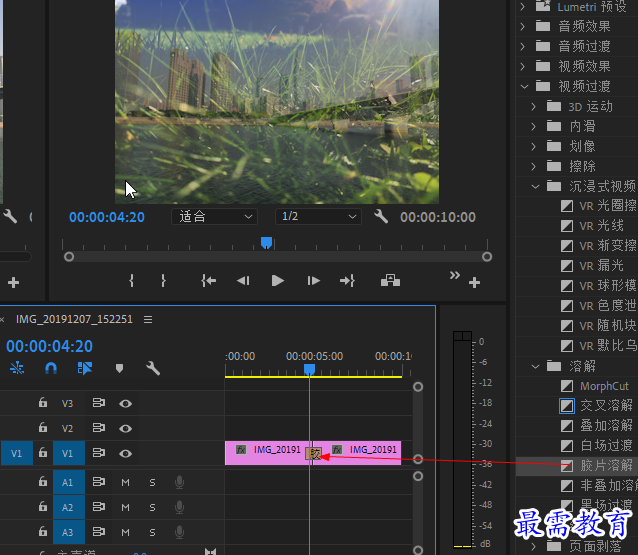Viewport: 638px width, 555px height.
Task: Open program monitor settings wrench
Action: point(381,216)
